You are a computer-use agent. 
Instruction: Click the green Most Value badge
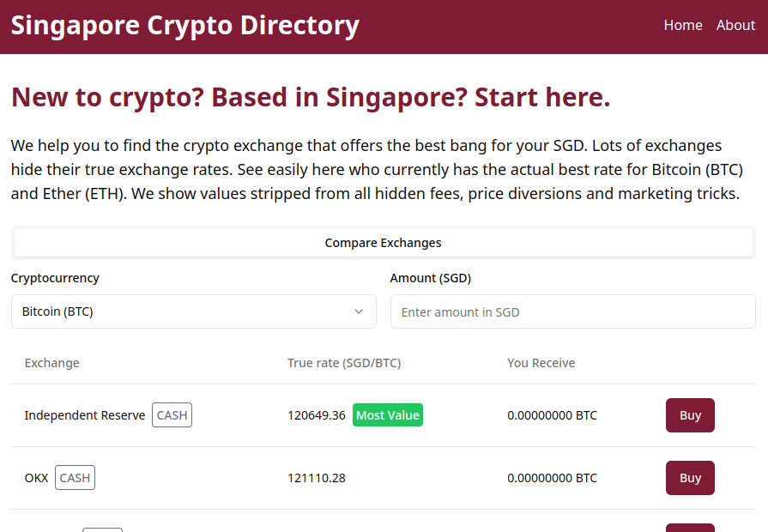(x=387, y=414)
